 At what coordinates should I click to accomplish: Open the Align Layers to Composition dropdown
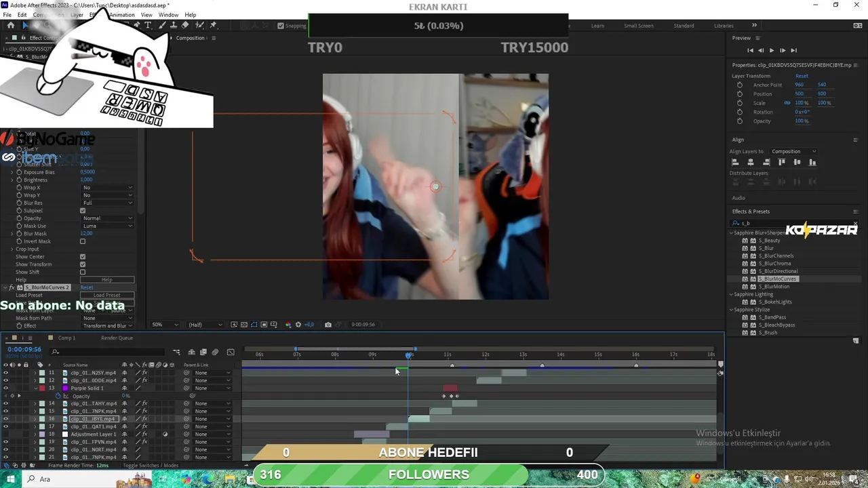[793, 151]
